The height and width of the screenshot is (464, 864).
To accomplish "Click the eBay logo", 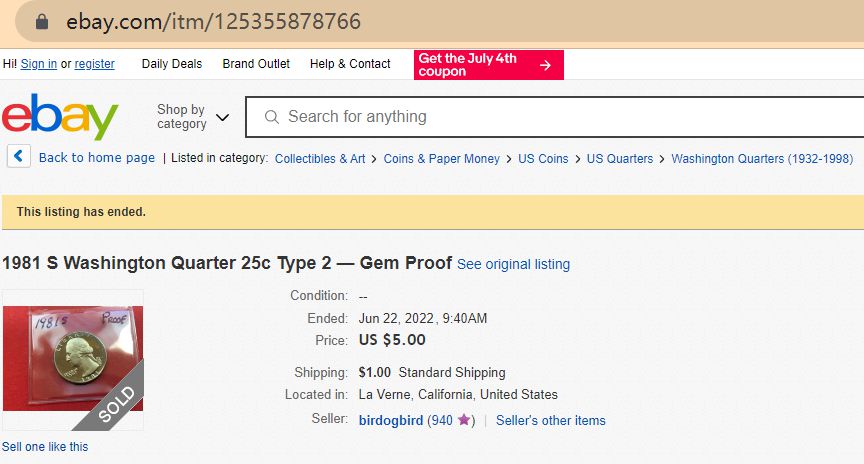I will [60, 117].
